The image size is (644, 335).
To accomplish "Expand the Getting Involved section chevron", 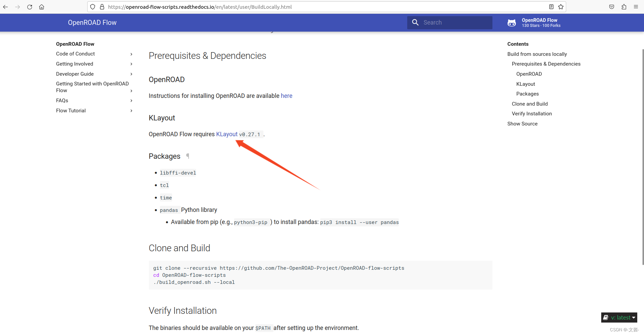I will pyautogui.click(x=131, y=64).
